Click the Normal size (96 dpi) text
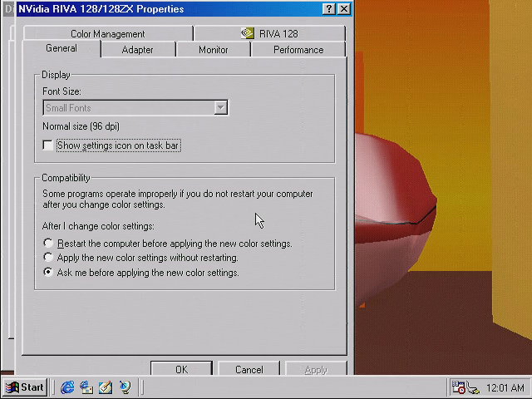Viewport: 532px width, 399px height. click(x=81, y=126)
